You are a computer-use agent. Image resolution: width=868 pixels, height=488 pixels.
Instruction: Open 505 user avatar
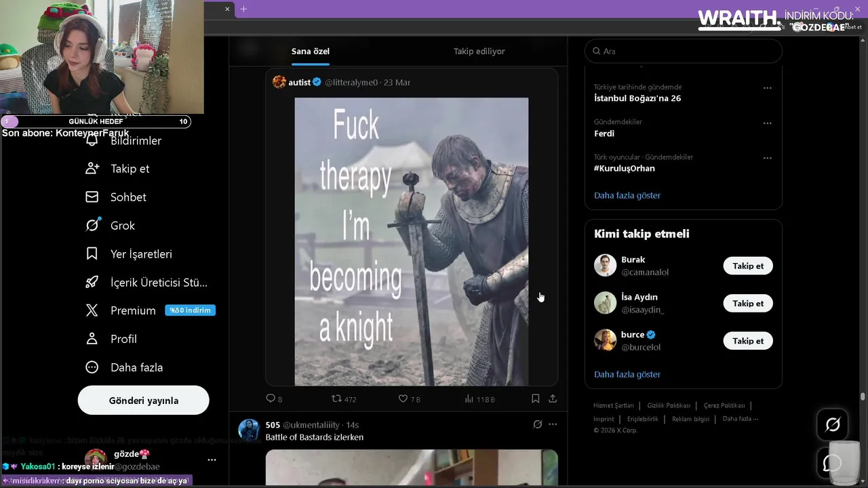coord(249,430)
